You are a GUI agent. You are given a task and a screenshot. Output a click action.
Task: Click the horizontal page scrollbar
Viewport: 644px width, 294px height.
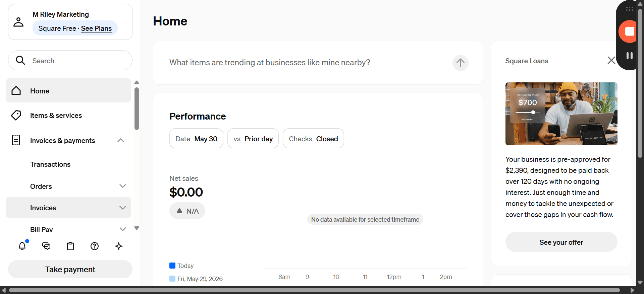(x=314, y=290)
